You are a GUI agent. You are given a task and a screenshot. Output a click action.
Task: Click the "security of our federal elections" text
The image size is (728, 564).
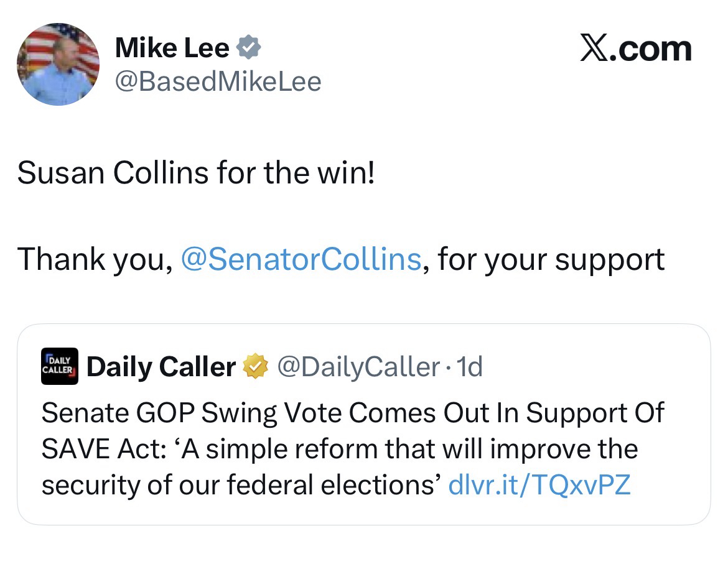click(236, 484)
